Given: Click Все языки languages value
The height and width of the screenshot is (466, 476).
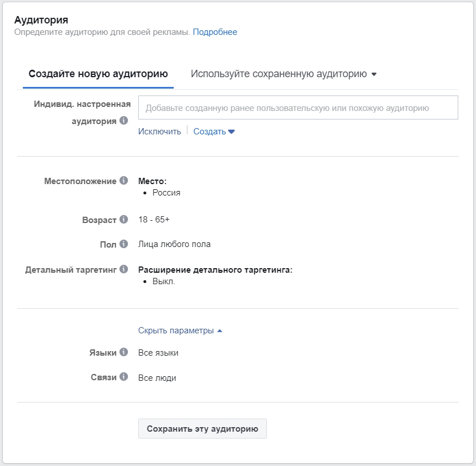Looking at the screenshot, I should pos(158,353).
